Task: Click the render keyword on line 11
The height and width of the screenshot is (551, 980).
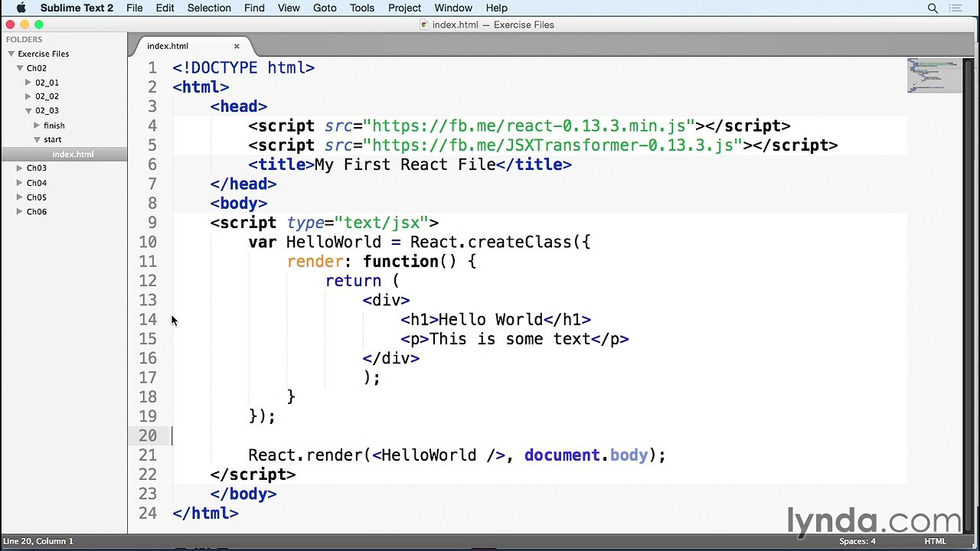Action: tap(315, 262)
